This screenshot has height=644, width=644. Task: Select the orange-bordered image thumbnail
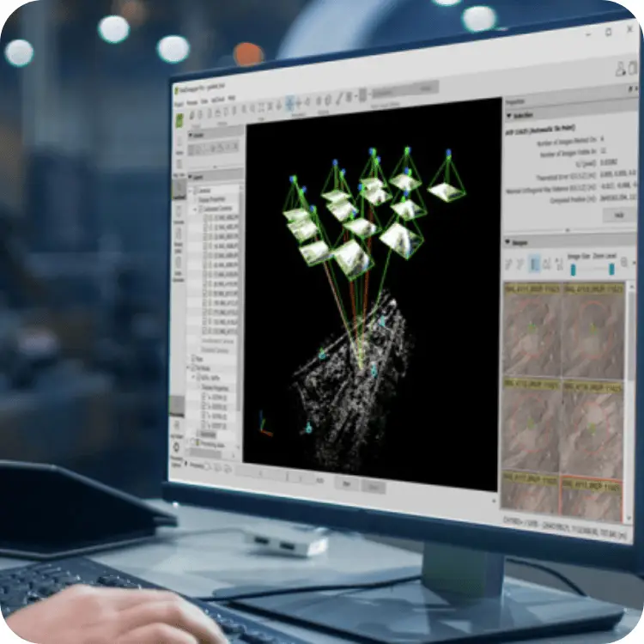point(592,498)
